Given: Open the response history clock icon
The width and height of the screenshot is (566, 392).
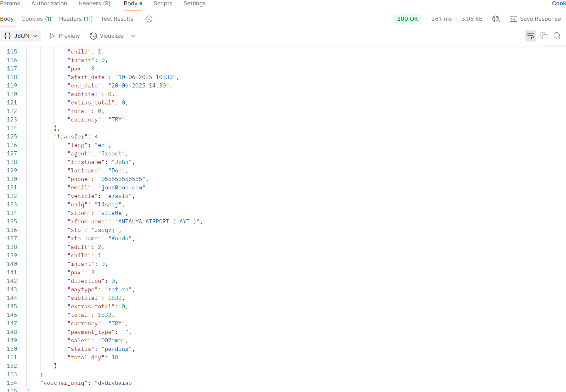Looking at the screenshot, I should (x=149, y=19).
